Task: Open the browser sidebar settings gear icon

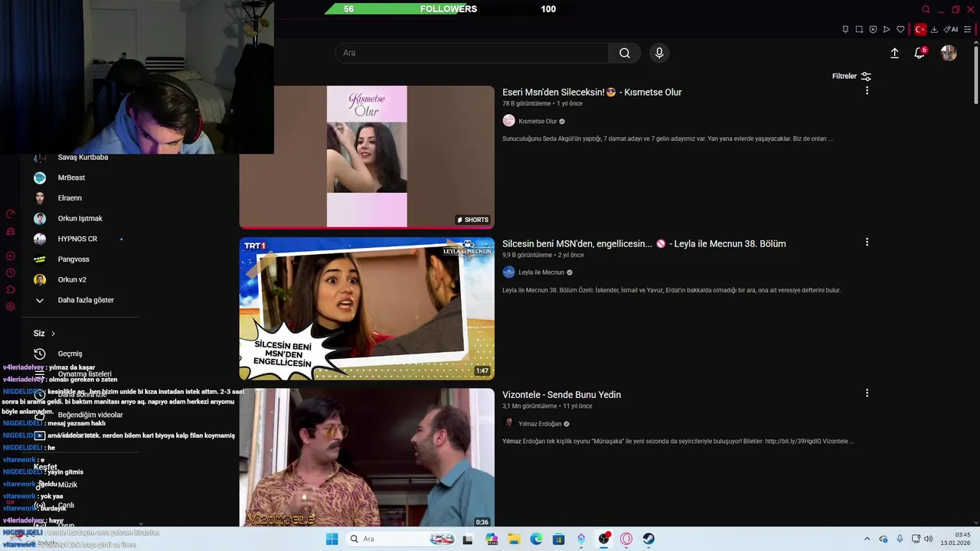Action: pyautogui.click(x=10, y=307)
